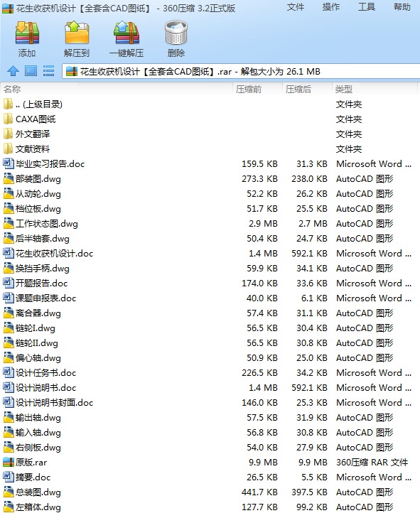The image size is (420, 518).
Task: Open the 工具 menu
Action: point(367,7)
